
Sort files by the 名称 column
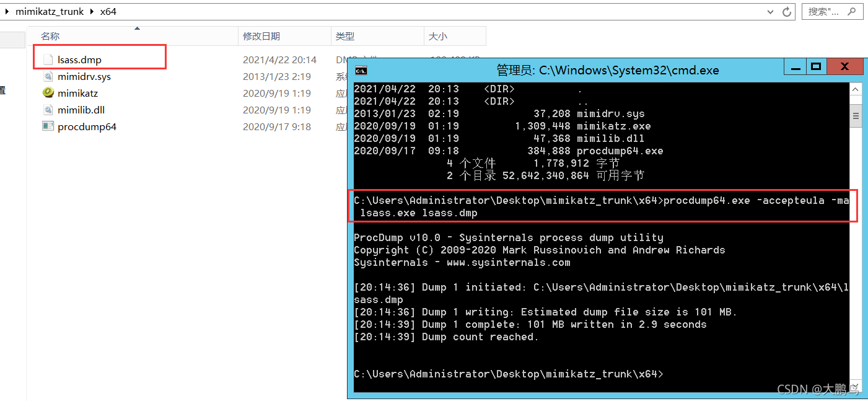point(133,37)
